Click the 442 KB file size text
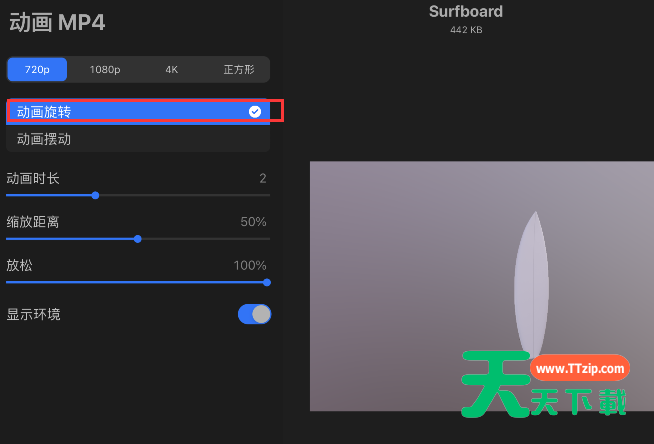Image resolution: width=654 pixels, height=444 pixels. pyautogui.click(x=466, y=30)
